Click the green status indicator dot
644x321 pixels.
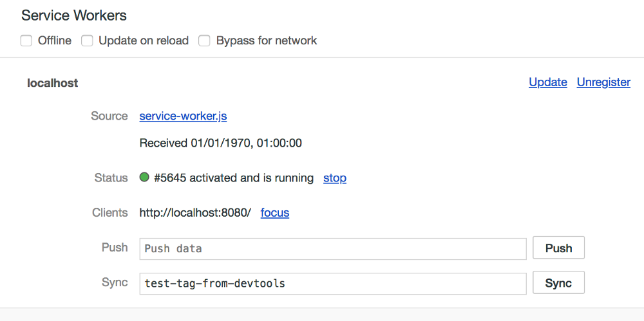coord(144,178)
